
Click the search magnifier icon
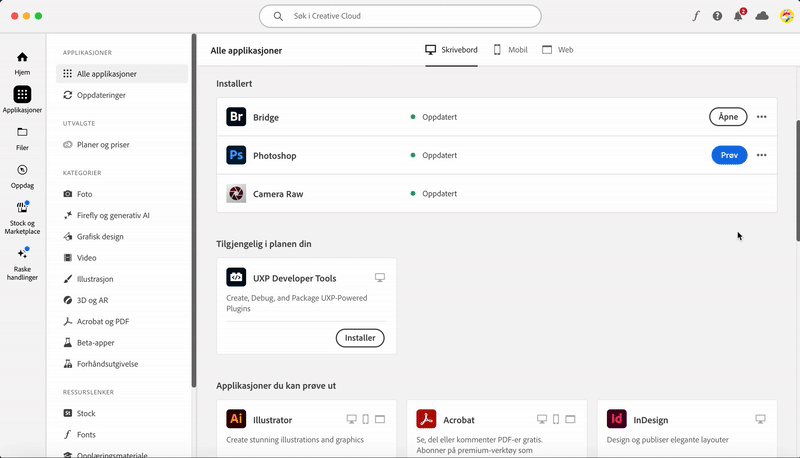click(x=278, y=16)
